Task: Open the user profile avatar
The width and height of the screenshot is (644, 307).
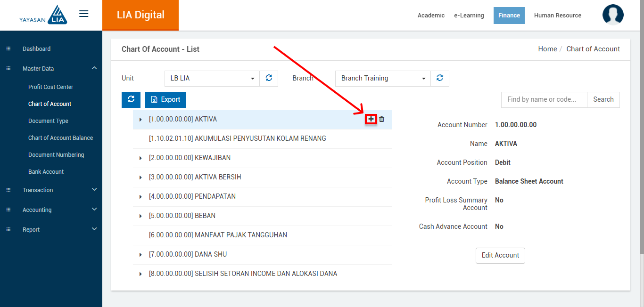Action: pos(613,15)
